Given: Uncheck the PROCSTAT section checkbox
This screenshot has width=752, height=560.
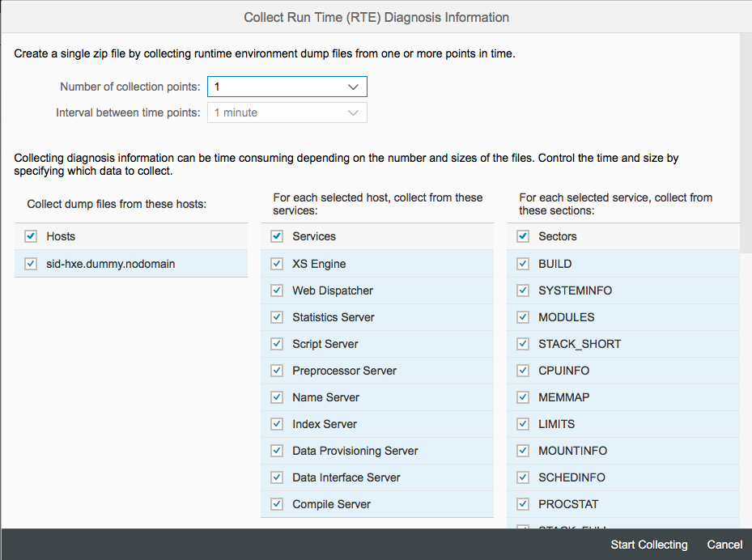Looking at the screenshot, I should 523,504.
